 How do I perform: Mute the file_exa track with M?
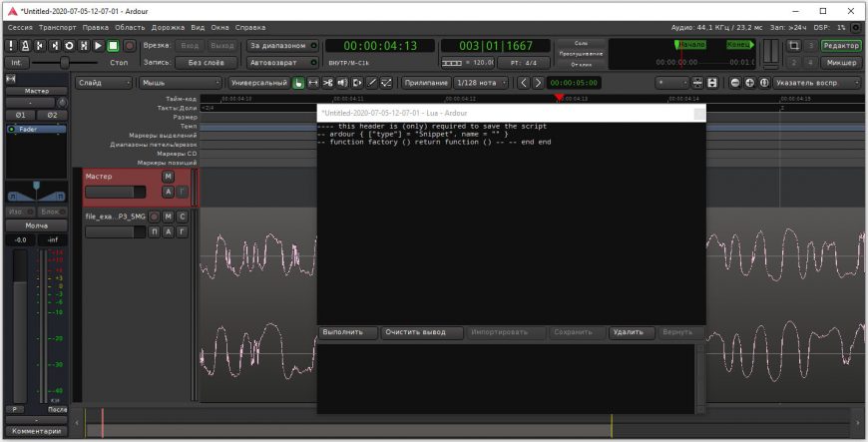click(x=168, y=217)
